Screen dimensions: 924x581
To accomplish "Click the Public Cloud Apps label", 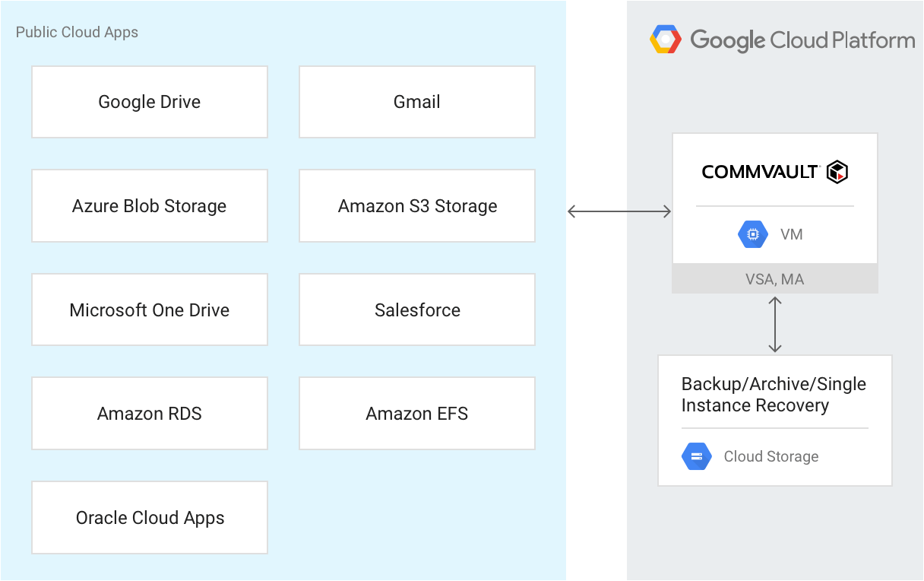I will [x=77, y=32].
